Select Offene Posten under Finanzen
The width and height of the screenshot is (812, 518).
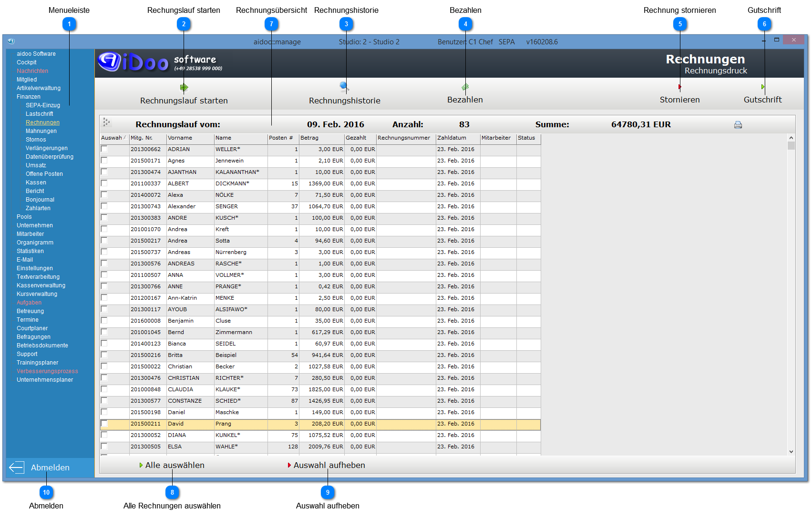(x=44, y=174)
